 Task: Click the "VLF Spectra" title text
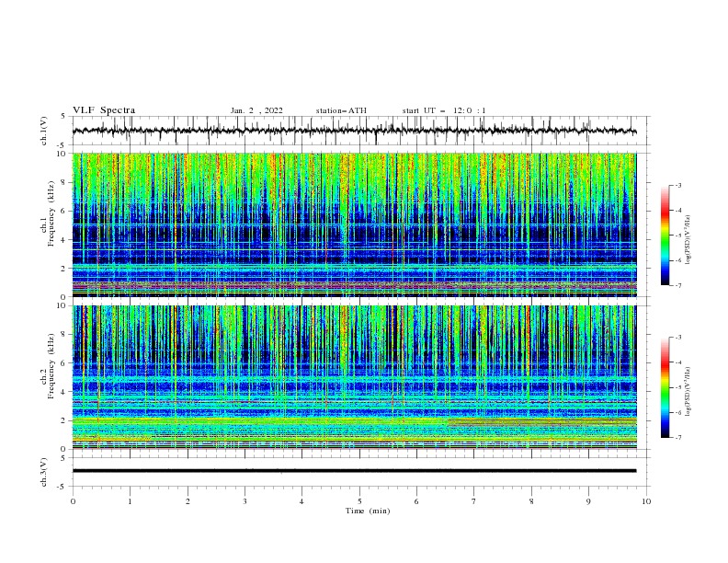104,110
